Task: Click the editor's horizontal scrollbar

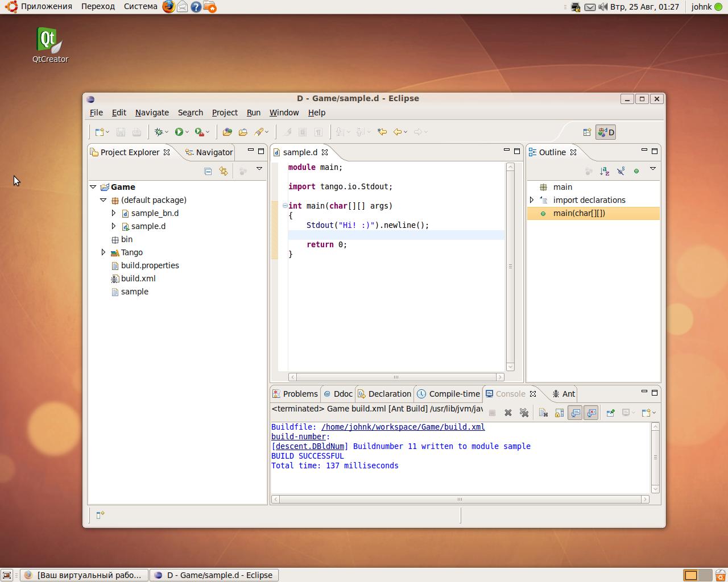Action: click(x=396, y=377)
